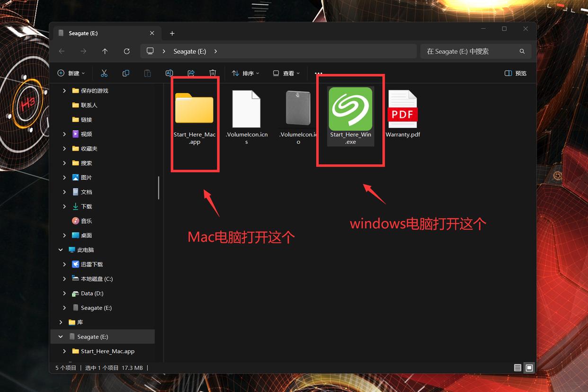Click the Copy icon in toolbar
The height and width of the screenshot is (392, 588).
click(x=126, y=73)
